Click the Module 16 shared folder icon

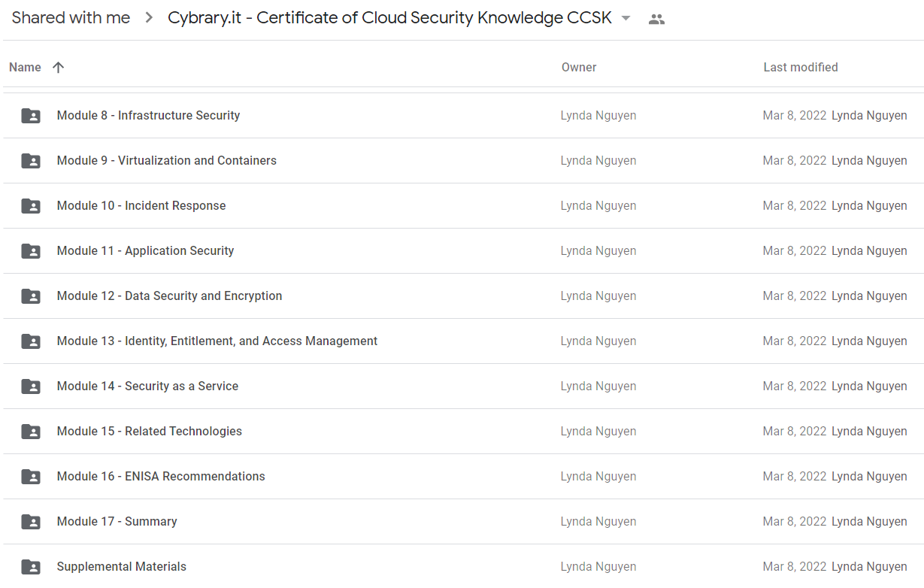tap(31, 477)
